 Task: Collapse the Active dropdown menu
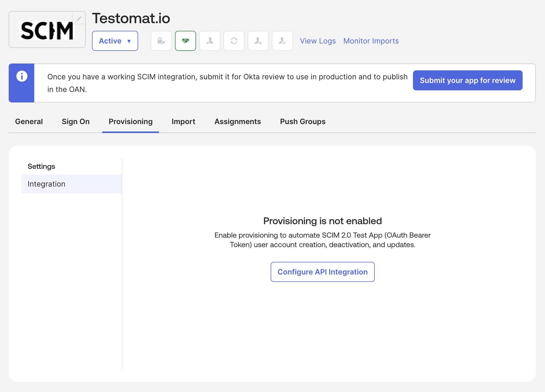click(115, 41)
